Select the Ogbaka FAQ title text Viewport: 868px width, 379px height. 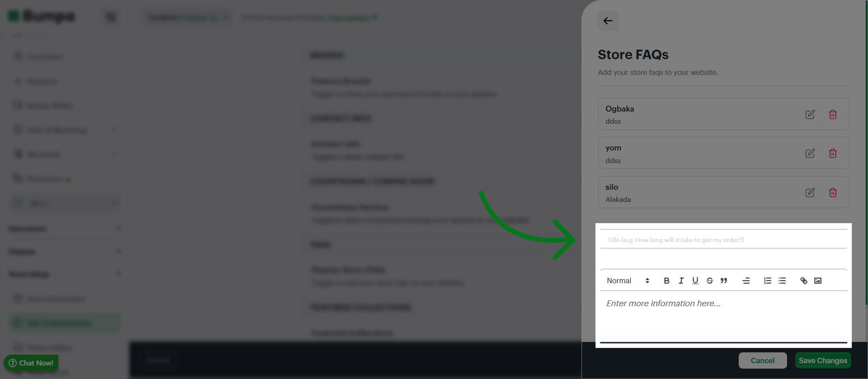(619, 109)
